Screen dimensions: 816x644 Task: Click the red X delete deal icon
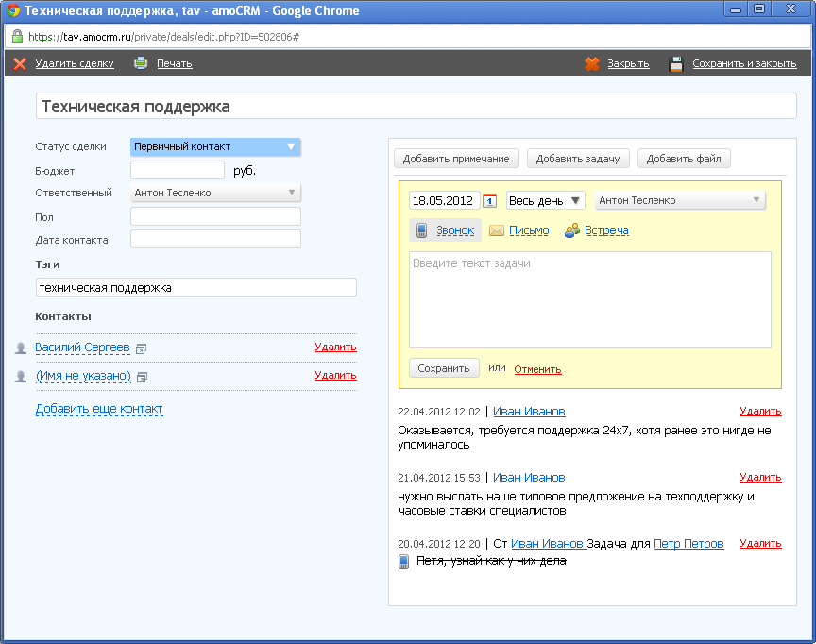coord(20,63)
